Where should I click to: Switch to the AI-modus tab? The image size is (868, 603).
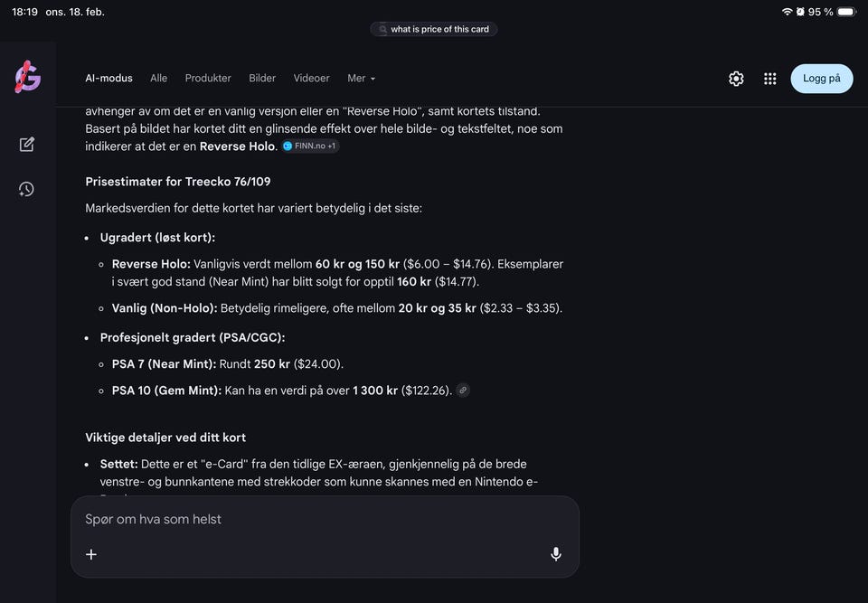click(108, 79)
